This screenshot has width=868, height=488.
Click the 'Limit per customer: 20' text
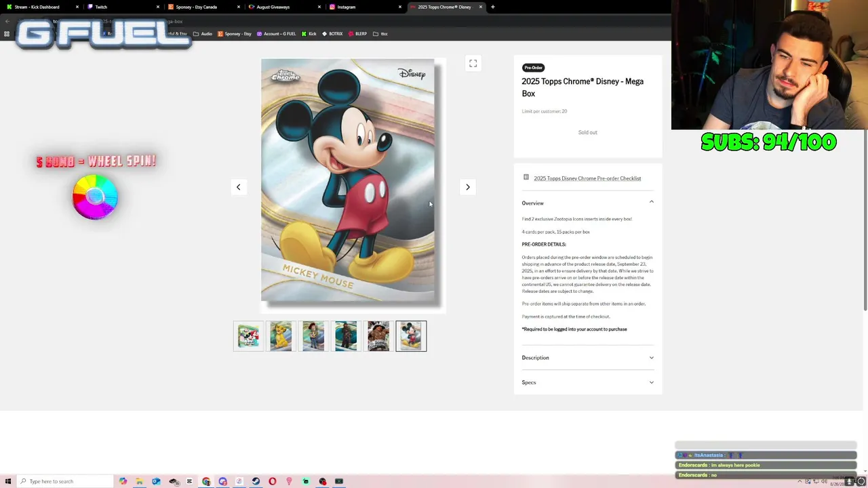[x=545, y=111]
